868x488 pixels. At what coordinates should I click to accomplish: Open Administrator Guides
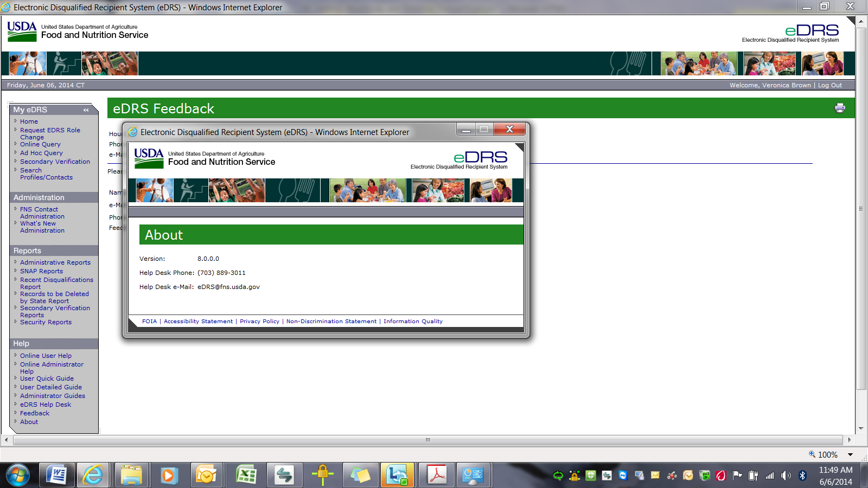(x=53, y=396)
